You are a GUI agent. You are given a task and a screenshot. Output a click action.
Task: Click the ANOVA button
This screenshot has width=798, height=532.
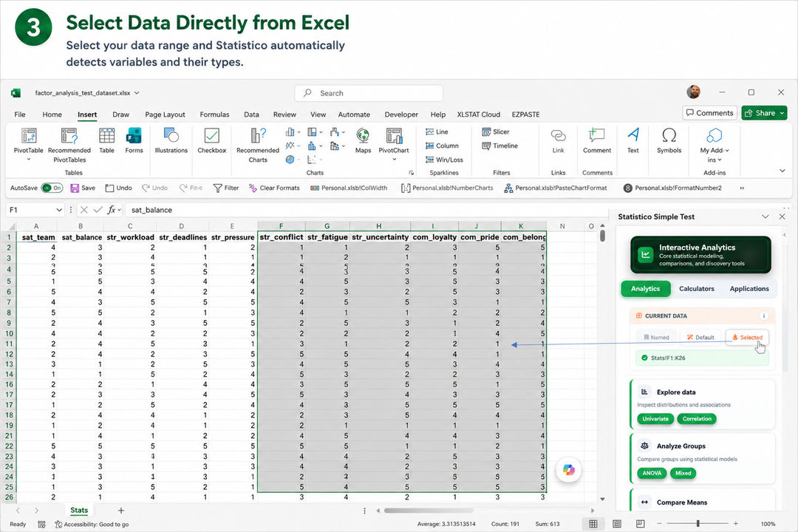tap(652, 473)
